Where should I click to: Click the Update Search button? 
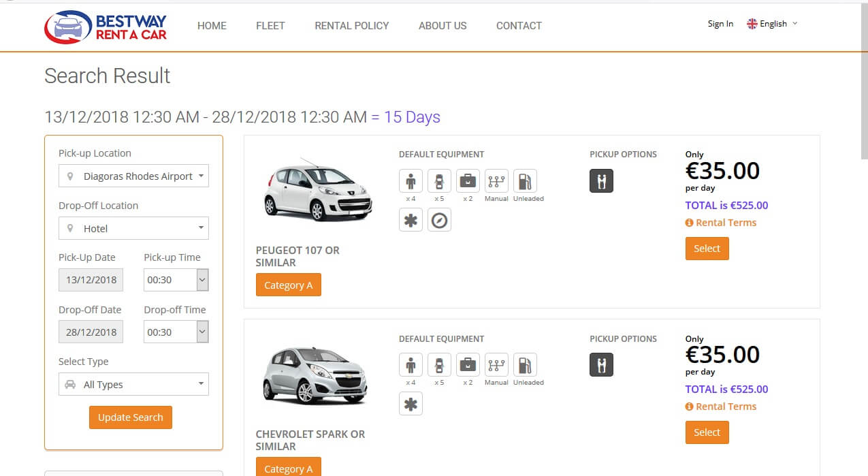[131, 417]
